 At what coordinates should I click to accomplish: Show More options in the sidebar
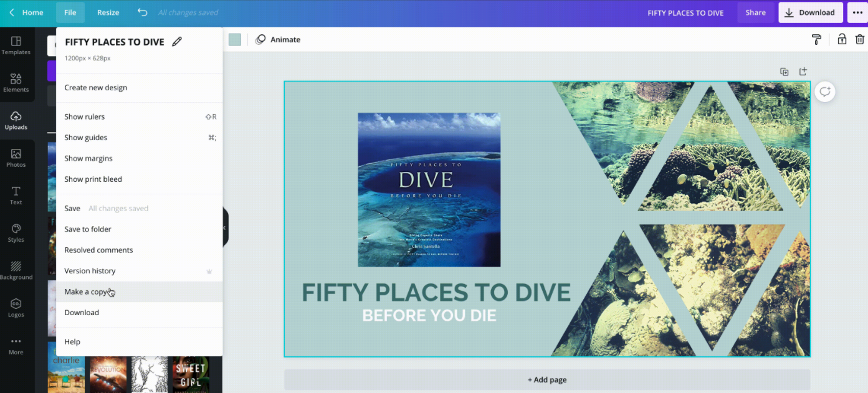click(16, 346)
